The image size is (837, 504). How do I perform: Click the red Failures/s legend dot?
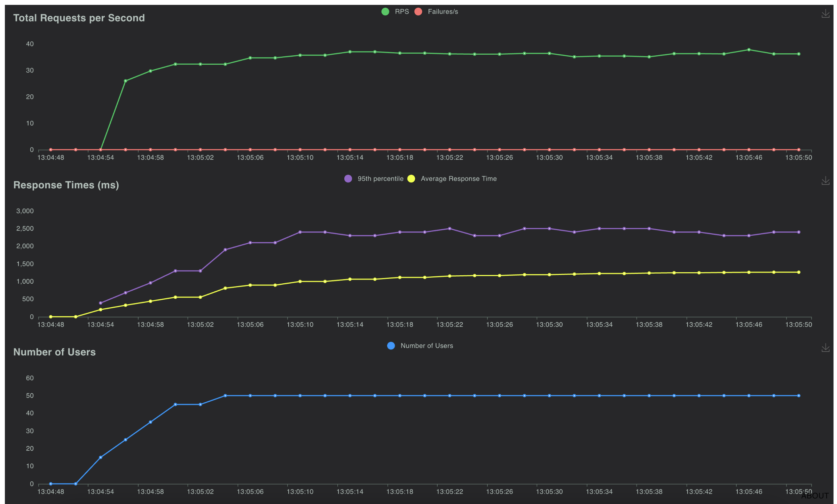pyautogui.click(x=418, y=11)
